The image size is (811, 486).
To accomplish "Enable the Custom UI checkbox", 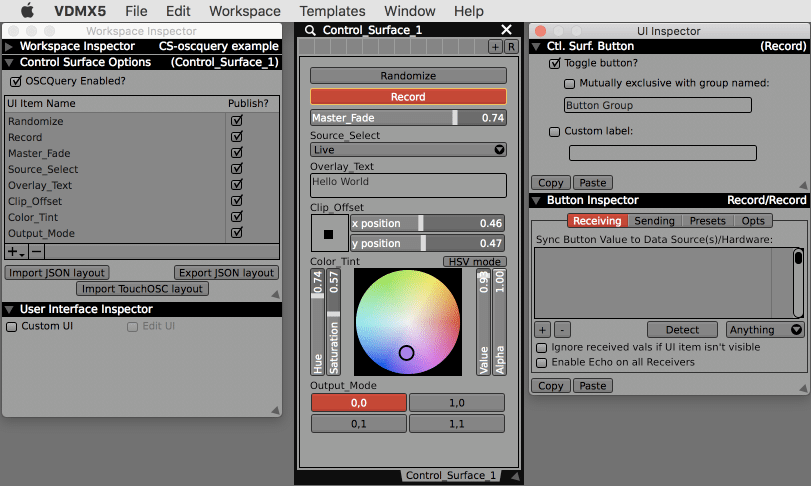I will pos(12,327).
